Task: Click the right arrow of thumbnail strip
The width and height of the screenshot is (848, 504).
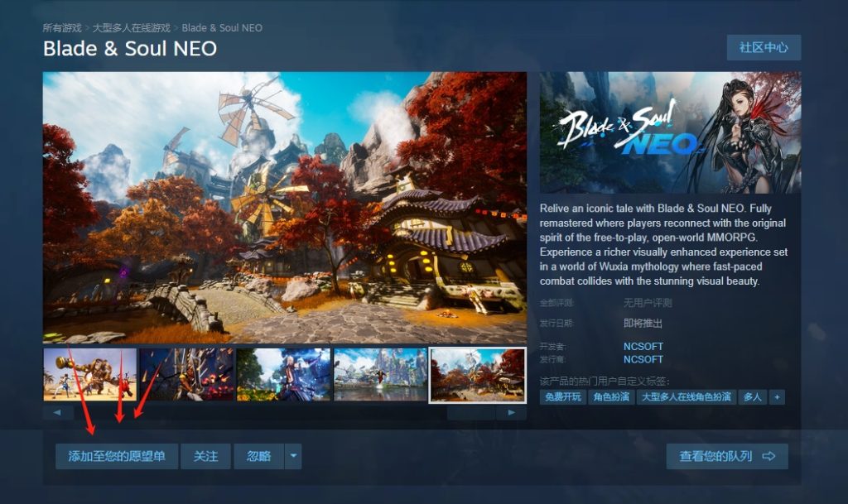Action: tap(511, 413)
